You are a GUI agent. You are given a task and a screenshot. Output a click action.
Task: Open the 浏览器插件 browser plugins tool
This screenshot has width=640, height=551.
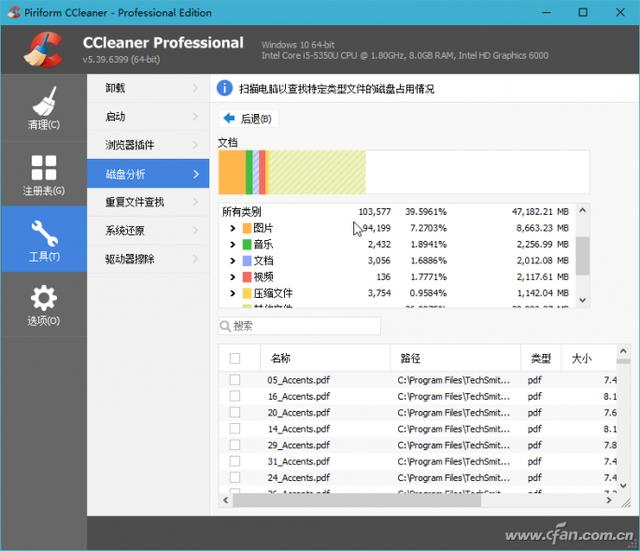(148, 145)
